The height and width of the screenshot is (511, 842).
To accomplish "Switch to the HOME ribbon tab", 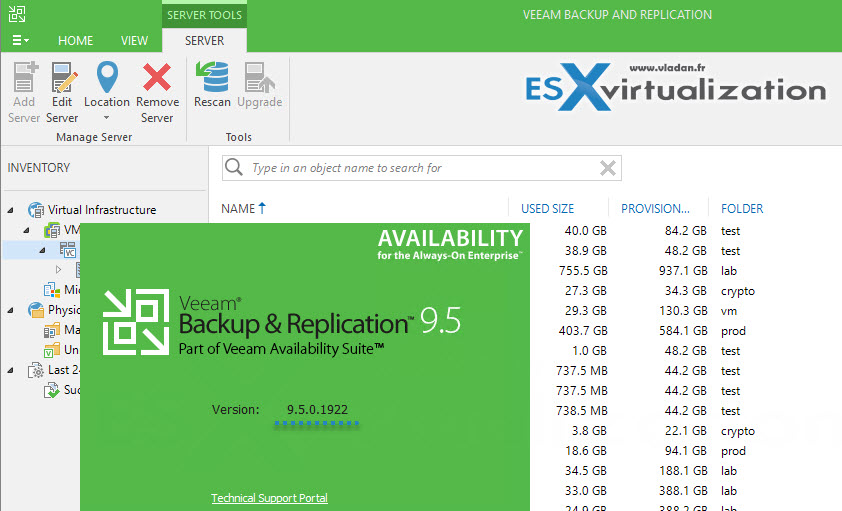I will (x=75, y=41).
